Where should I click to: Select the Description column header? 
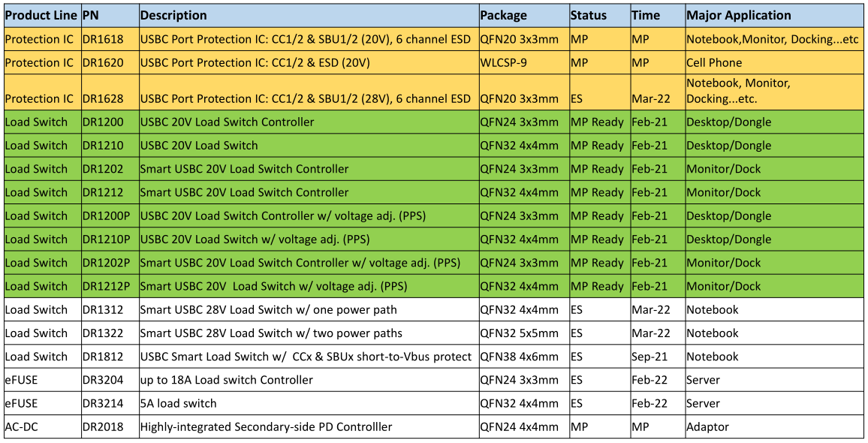tap(309, 16)
